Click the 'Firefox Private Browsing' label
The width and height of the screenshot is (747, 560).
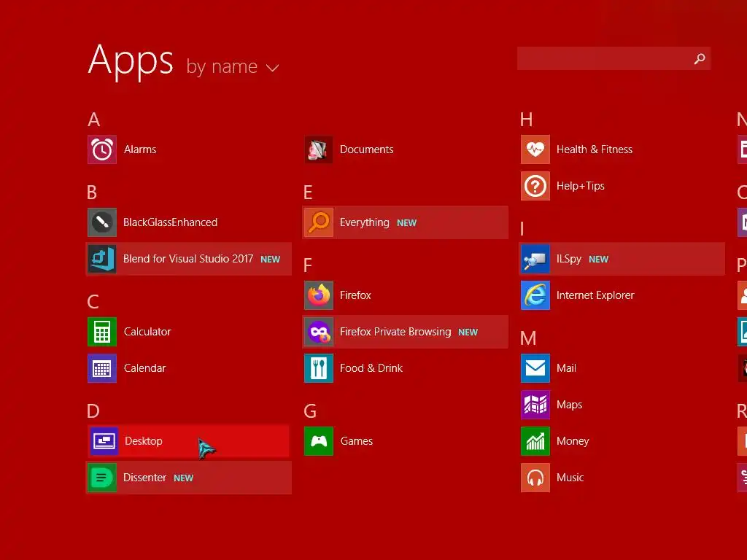[x=395, y=332]
